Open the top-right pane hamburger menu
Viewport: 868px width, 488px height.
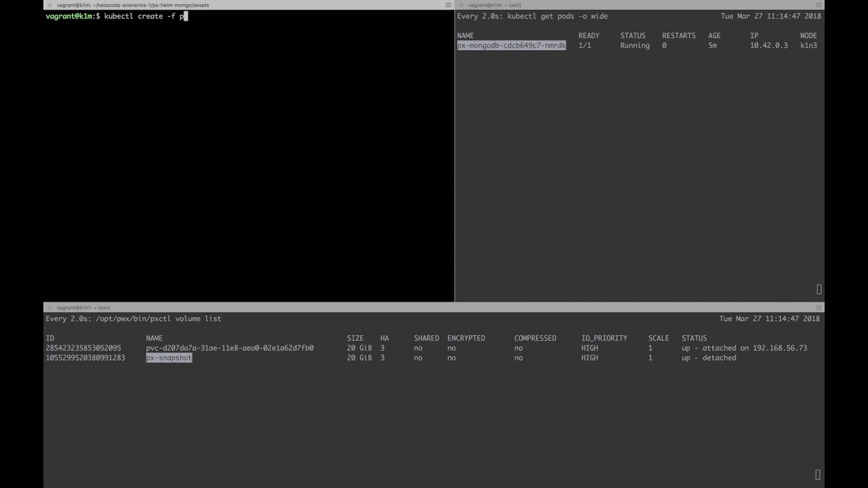tap(818, 5)
